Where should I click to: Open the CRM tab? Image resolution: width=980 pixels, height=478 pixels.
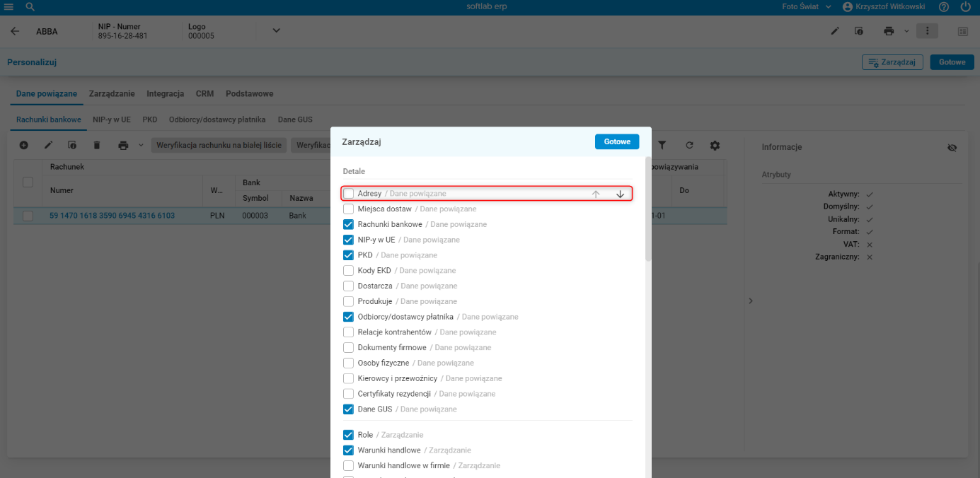pos(205,93)
